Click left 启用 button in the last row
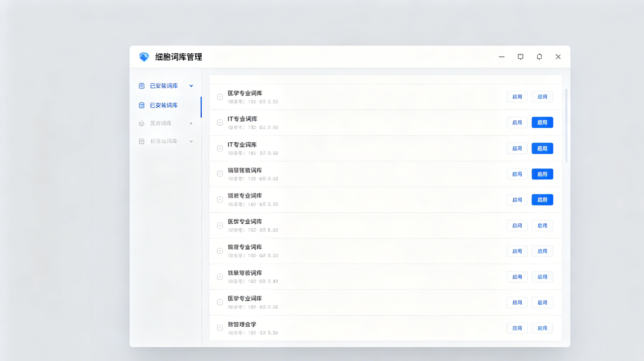 point(517,328)
